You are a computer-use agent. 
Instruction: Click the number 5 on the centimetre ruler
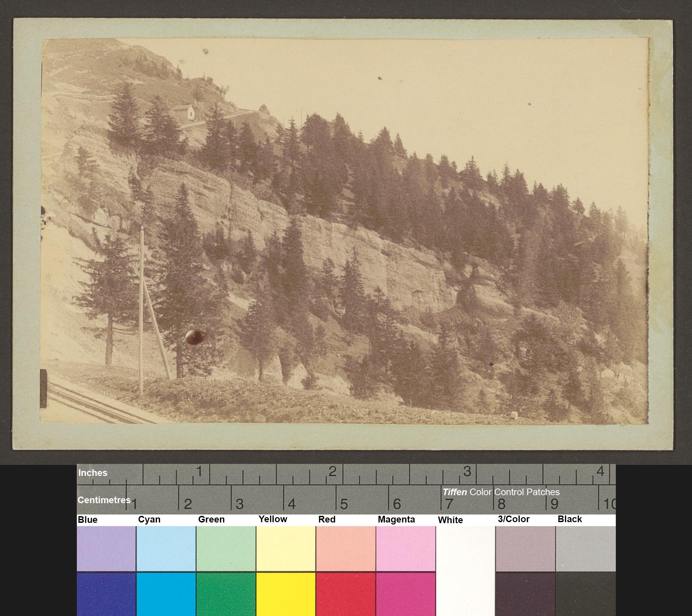click(344, 504)
